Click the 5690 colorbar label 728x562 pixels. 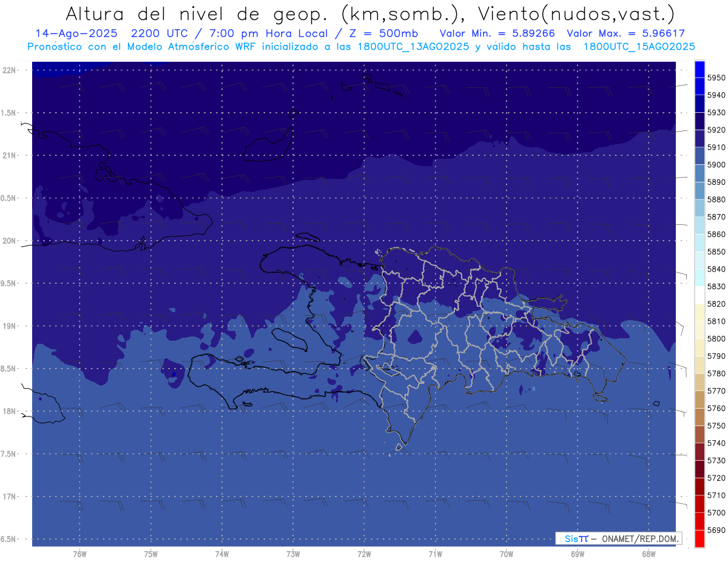[x=716, y=530]
